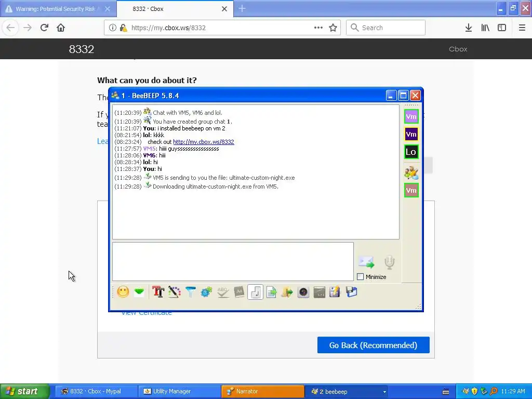Select the light purple Vm member avatar
The width and height of the screenshot is (532, 399).
411,116
